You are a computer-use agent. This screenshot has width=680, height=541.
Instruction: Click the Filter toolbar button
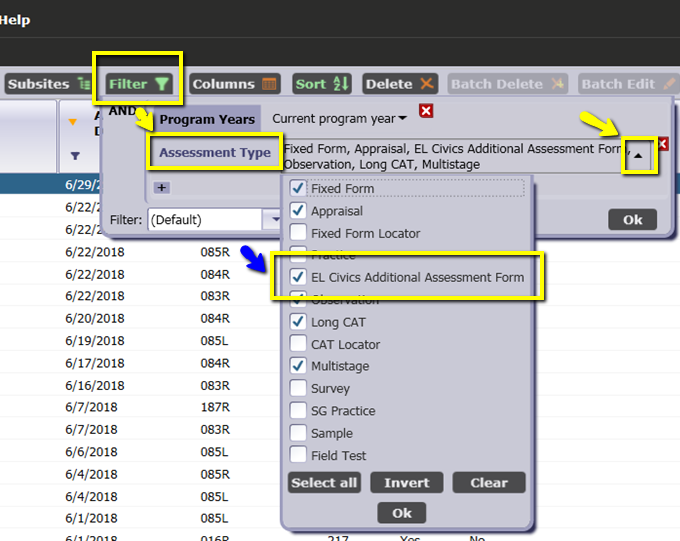(139, 84)
